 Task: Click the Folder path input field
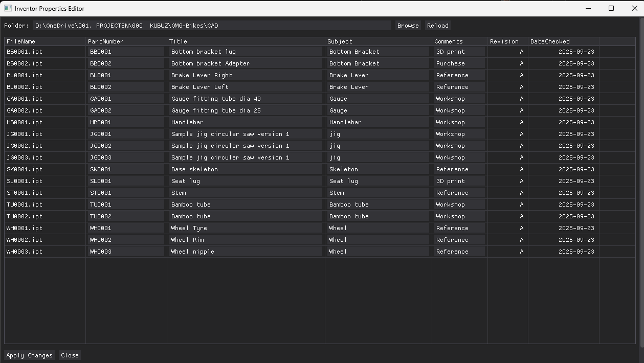click(x=212, y=26)
